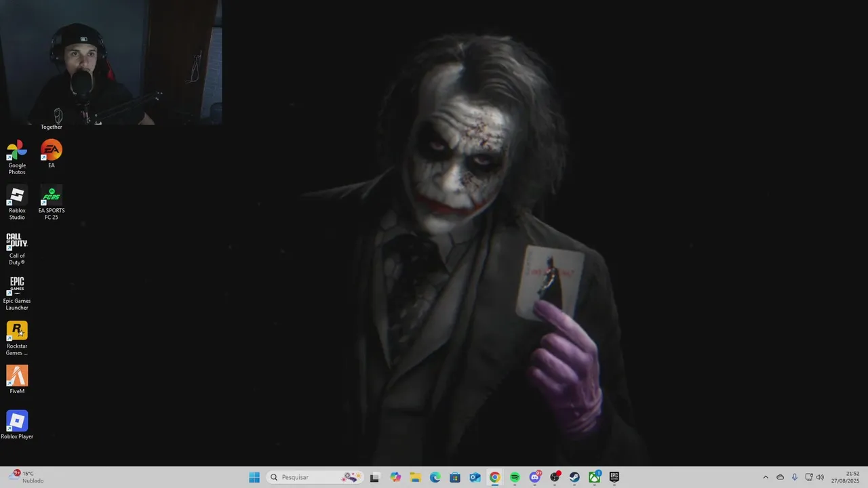Open Task View from the taskbar
The image size is (868, 488).
point(374,477)
